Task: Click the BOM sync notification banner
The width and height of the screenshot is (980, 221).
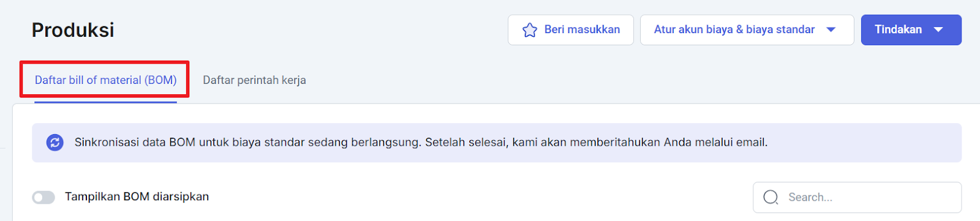Action: pyautogui.click(x=497, y=143)
